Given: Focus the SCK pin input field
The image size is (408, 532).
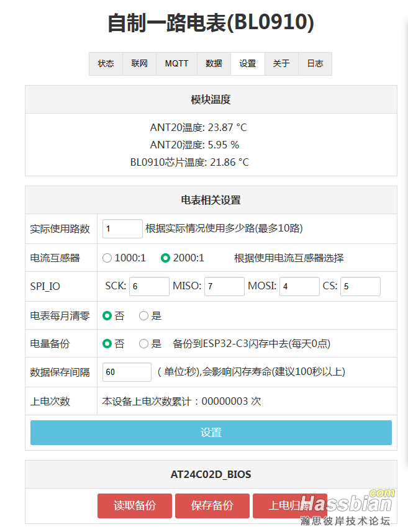Looking at the screenshot, I should point(149,286).
